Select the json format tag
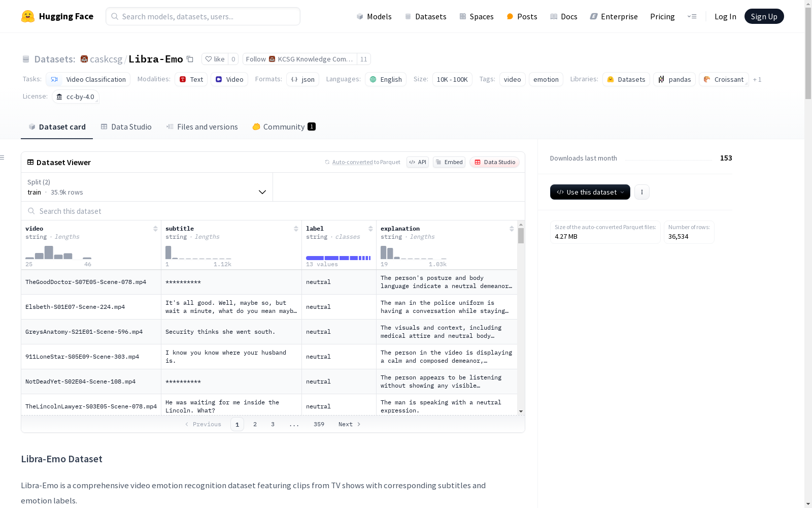The height and width of the screenshot is (508, 812). tap(302, 79)
